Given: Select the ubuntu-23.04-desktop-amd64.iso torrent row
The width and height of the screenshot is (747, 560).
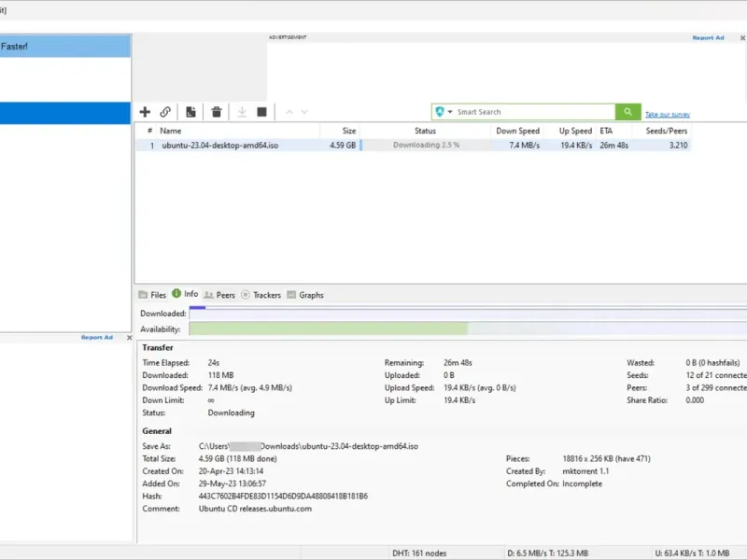Looking at the screenshot, I should click(414, 146).
